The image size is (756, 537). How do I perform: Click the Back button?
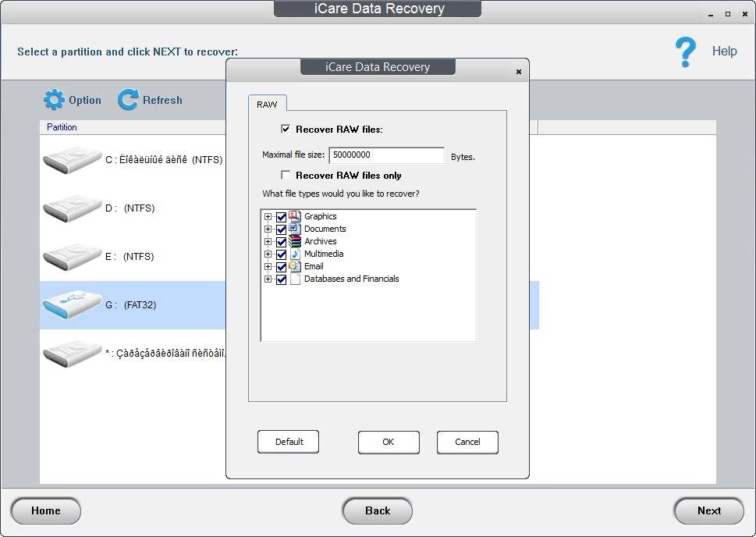tap(378, 510)
